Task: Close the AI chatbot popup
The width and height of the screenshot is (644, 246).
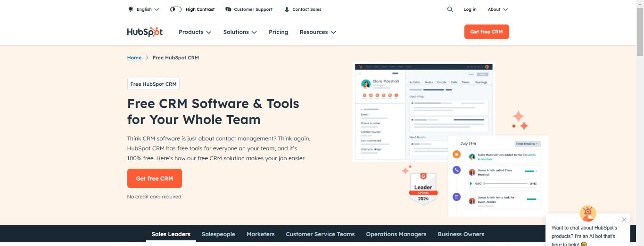Action: tap(624, 220)
